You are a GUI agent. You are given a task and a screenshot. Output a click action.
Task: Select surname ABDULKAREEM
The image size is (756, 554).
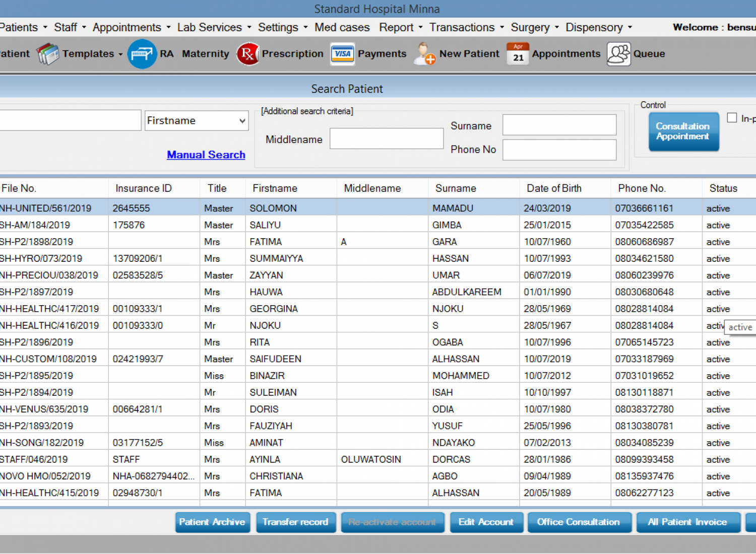[x=467, y=292]
